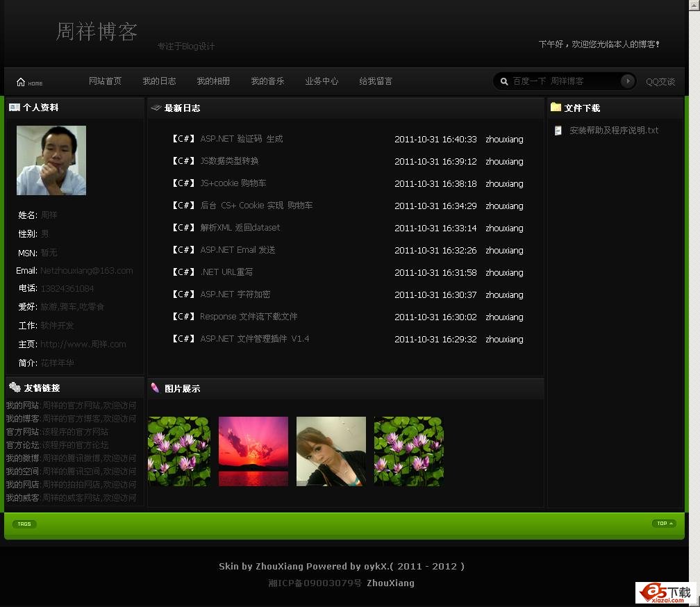This screenshot has width=700, height=607.
Task: Open the 我的日志 navigation tab
Action: (x=159, y=81)
